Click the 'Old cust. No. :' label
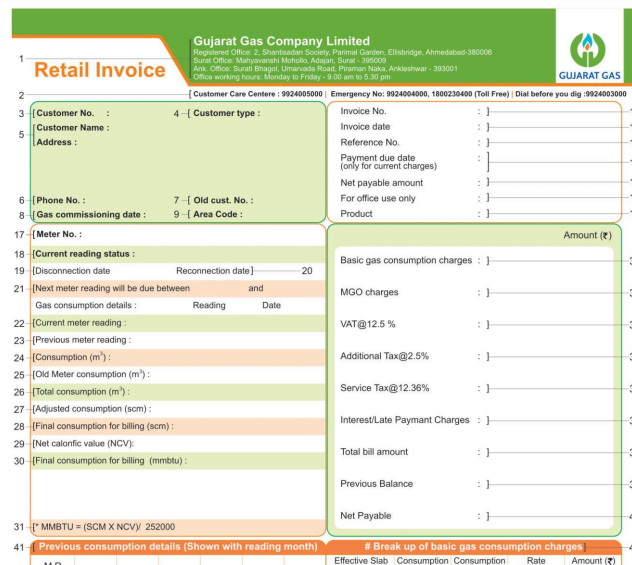The height and width of the screenshot is (565, 632). pos(223,200)
